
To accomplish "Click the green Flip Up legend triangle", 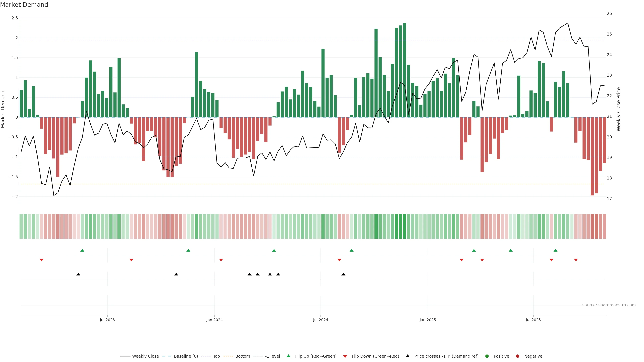I will (x=288, y=356).
